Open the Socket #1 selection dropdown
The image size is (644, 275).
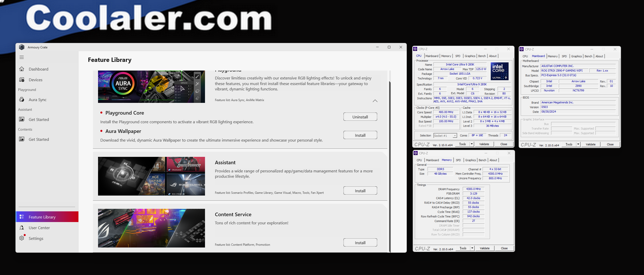(455, 136)
